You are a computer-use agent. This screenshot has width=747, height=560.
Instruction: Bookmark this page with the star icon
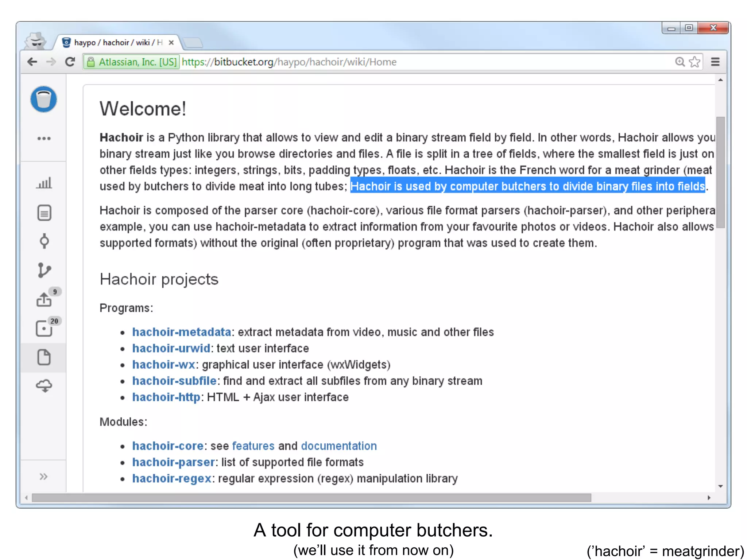point(695,62)
